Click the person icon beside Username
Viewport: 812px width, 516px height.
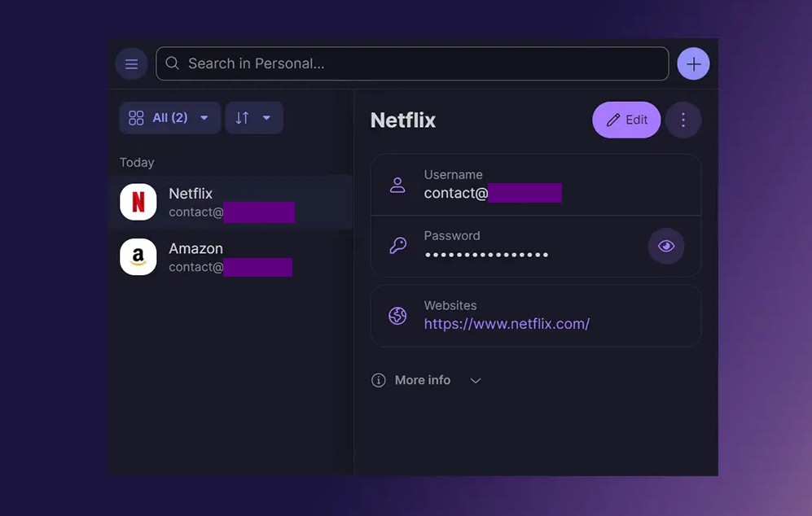[x=397, y=185]
